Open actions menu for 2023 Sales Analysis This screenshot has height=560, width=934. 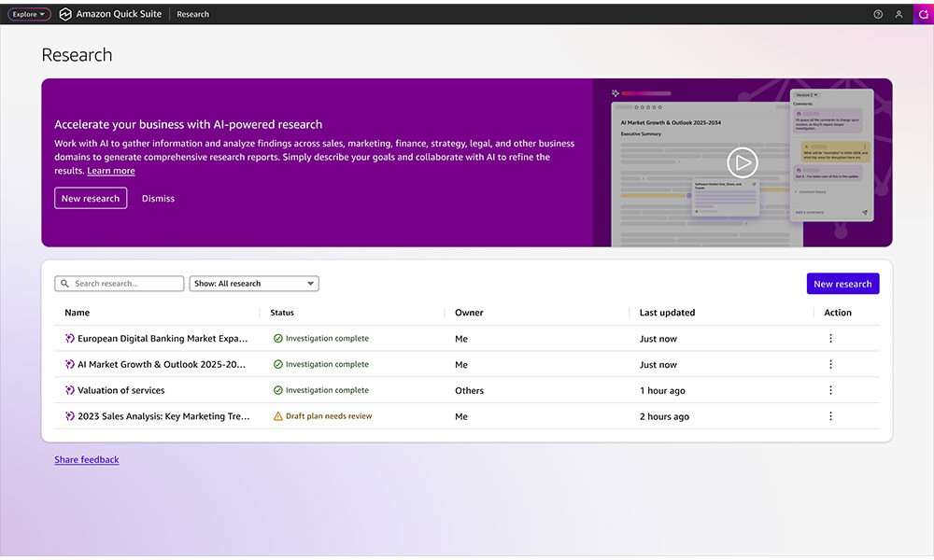coord(830,416)
